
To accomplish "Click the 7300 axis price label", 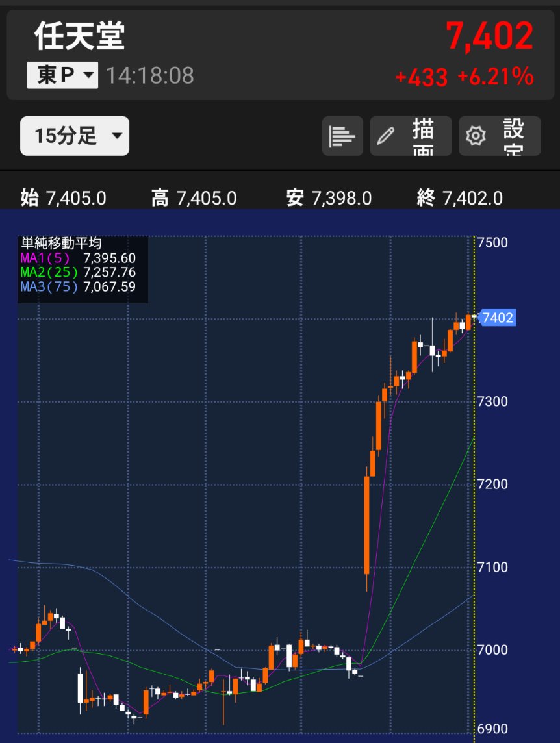I will click(492, 401).
